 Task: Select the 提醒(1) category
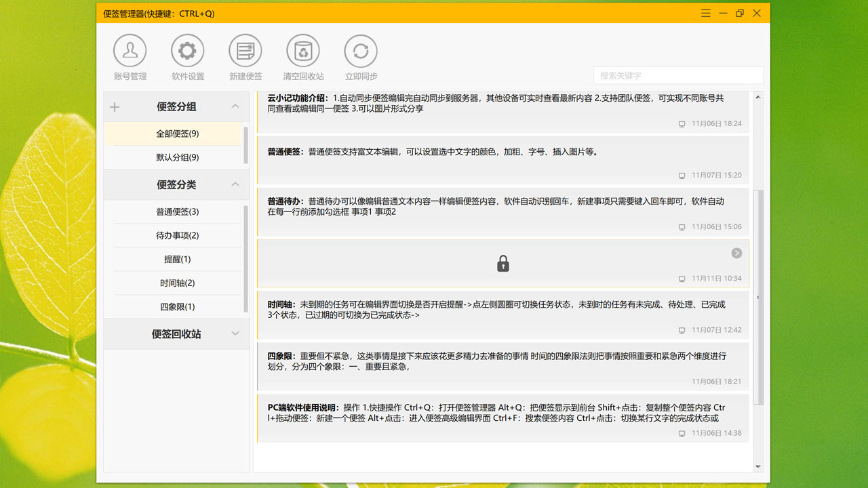176,259
